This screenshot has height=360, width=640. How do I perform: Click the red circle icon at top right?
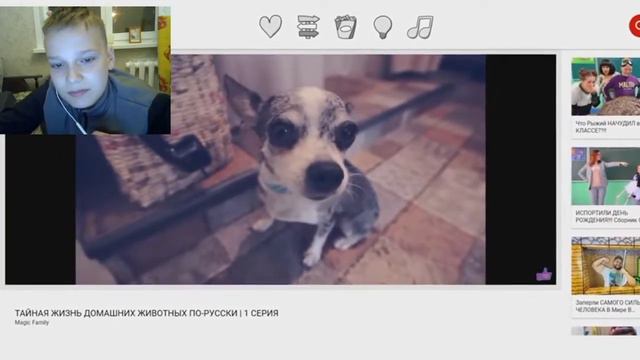(x=635, y=26)
